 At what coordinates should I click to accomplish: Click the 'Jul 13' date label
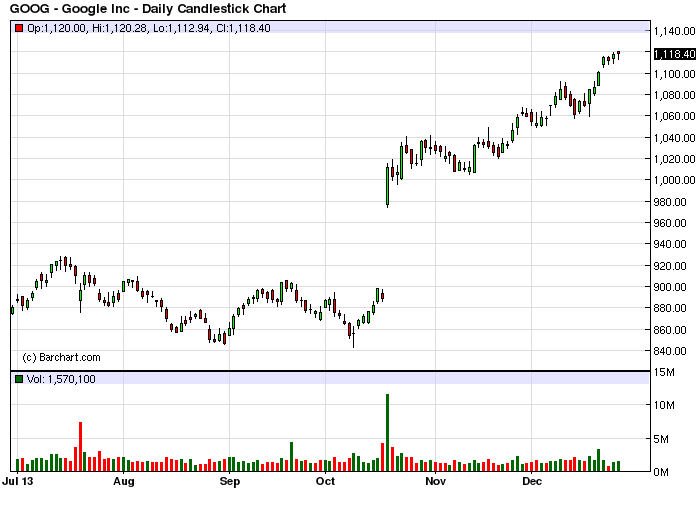(18, 481)
